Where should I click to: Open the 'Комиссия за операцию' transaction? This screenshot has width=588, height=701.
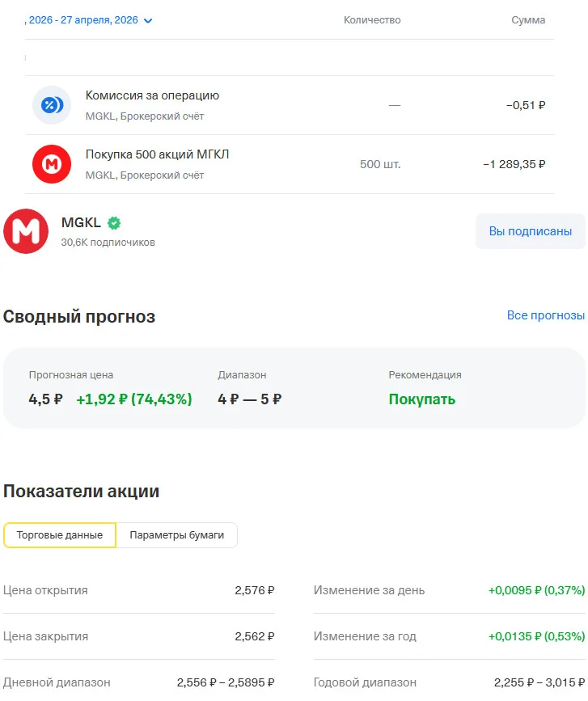[290, 105]
